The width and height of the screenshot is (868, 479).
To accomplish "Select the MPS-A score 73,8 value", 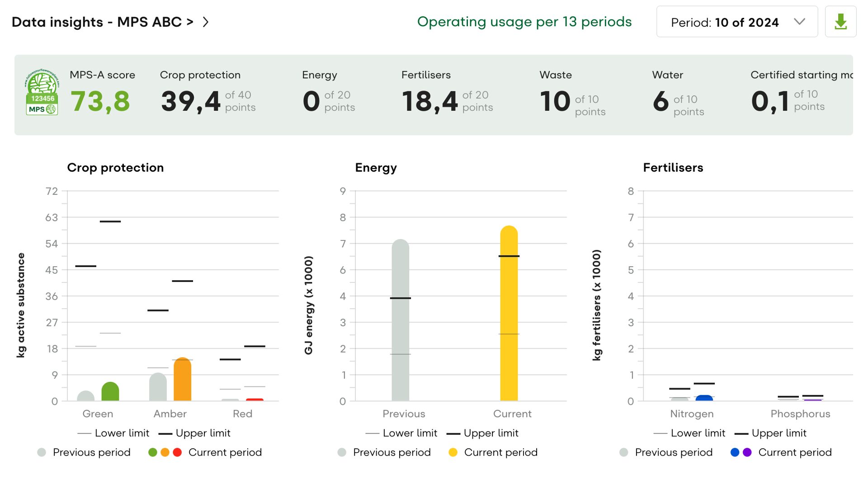I will pos(100,101).
